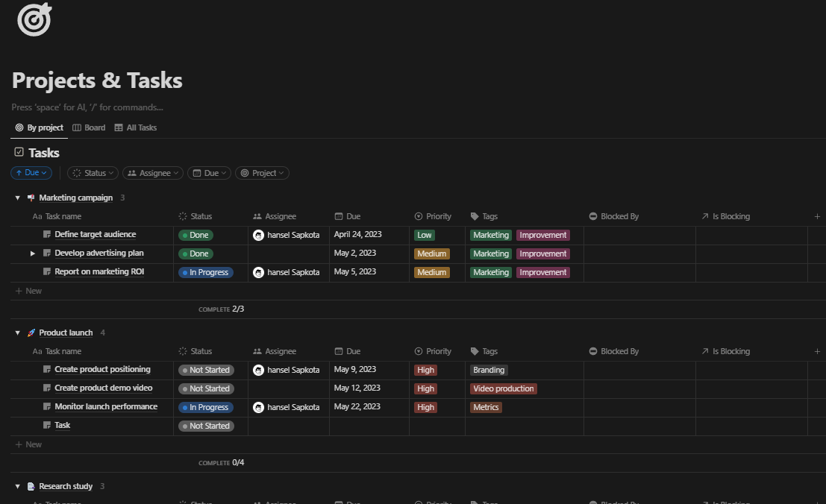Click the document icon beside Research study
826x504 pixels.
coord(31,485)
